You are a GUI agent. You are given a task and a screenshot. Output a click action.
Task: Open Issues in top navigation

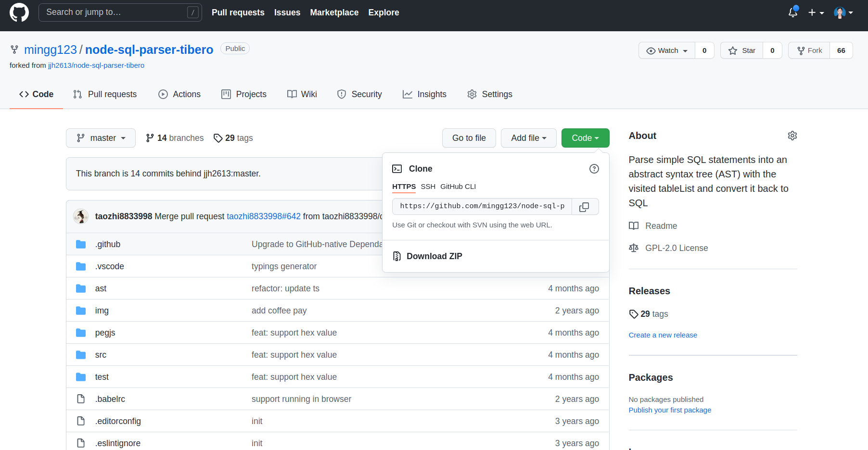click(287, 12)
